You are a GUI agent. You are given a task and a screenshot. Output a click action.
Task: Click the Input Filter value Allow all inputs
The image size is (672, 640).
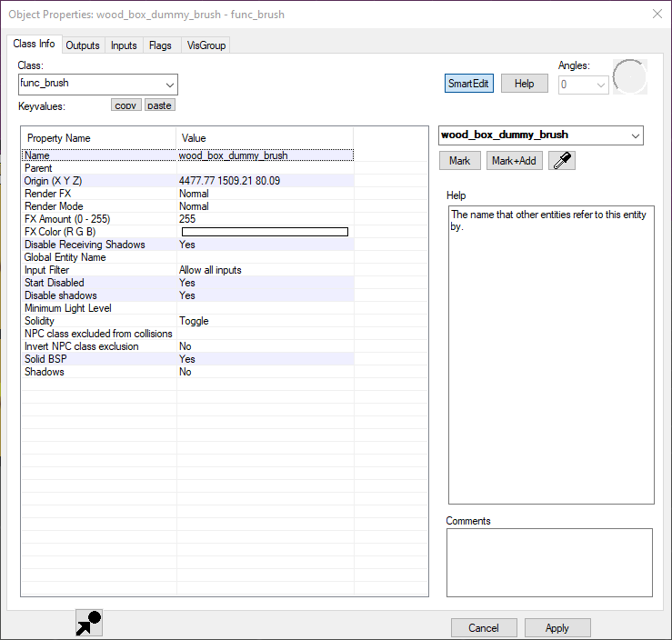[210, 270]
